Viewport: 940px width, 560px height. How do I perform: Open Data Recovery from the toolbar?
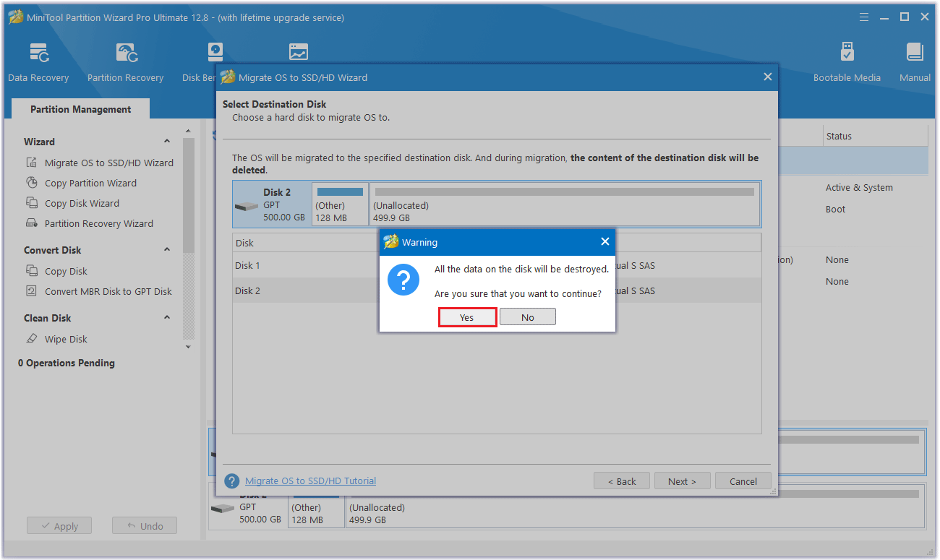(38, 62)
